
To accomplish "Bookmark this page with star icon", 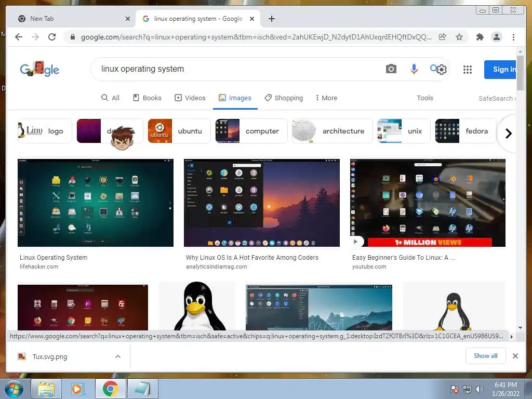I will click(459, 37).
